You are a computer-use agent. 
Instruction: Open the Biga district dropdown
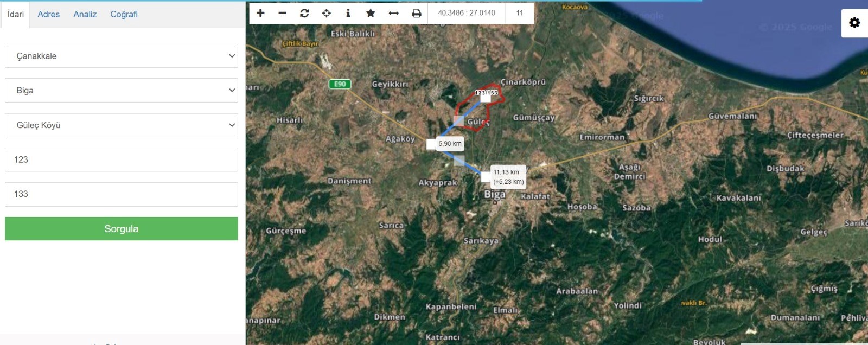pos(122,91)
